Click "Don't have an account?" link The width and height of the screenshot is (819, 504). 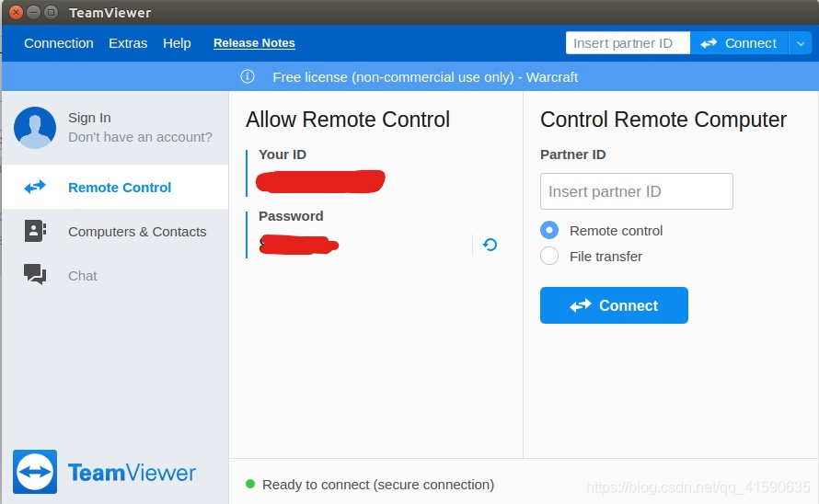(140, 137)
